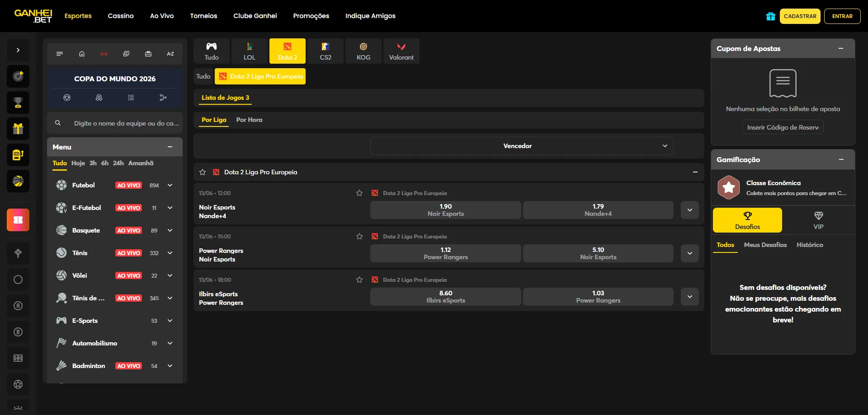Click Inserir Código de Reserva

(x=783, y=127)
